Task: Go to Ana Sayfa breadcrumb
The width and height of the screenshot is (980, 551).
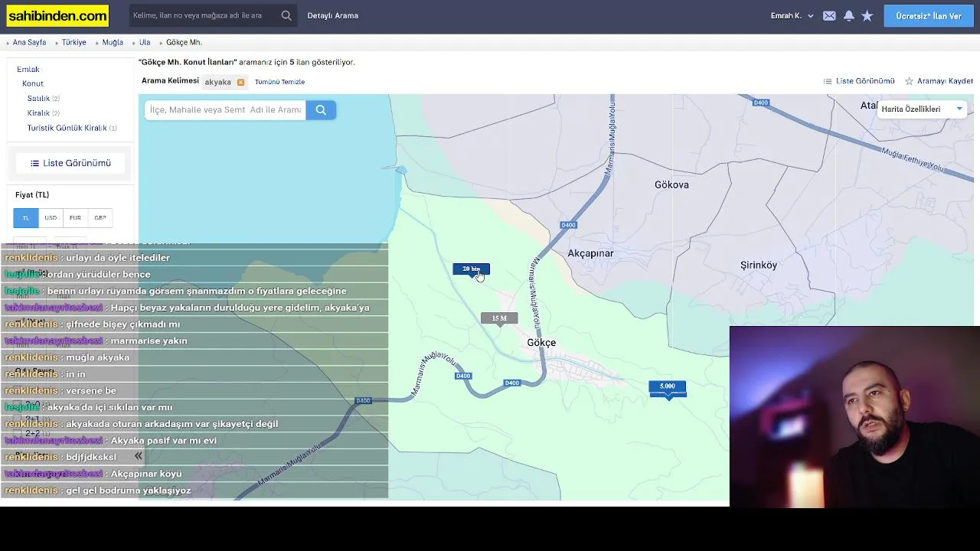Action: click(x=29, y=43)
